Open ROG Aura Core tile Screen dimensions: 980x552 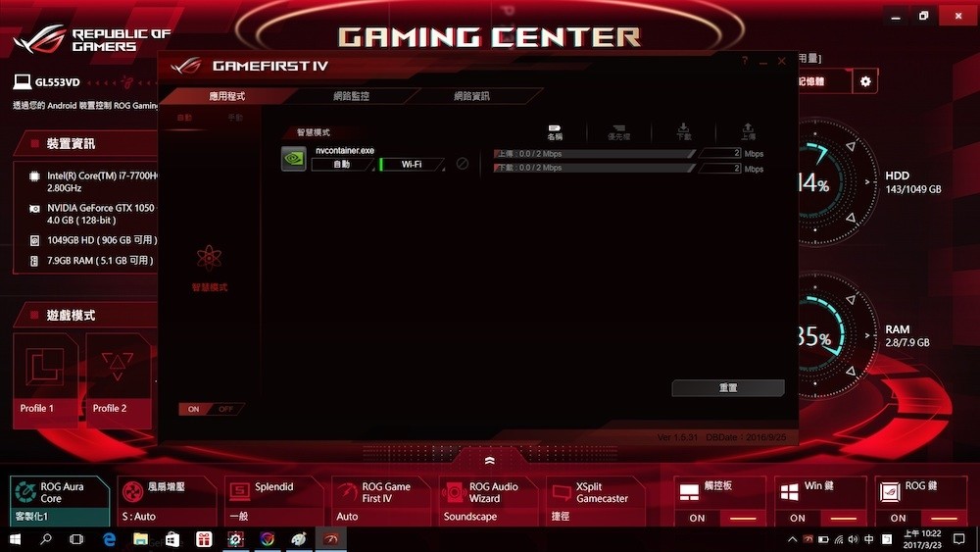click(x=59, y=501)
